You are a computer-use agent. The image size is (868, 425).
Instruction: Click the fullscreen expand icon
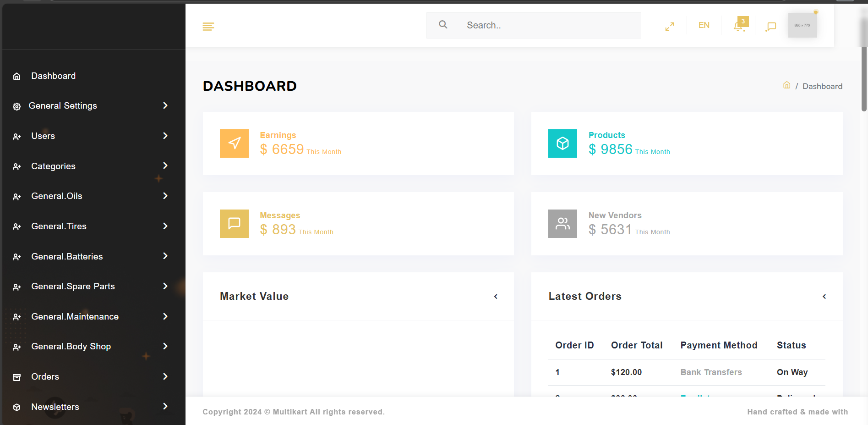pyautogui.click(x=670, y=27)
